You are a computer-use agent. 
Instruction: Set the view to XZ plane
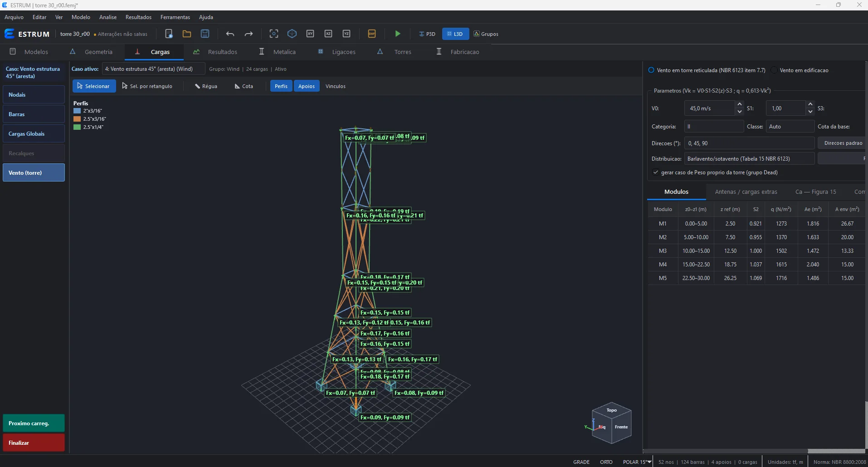click(x=328, y=34)
